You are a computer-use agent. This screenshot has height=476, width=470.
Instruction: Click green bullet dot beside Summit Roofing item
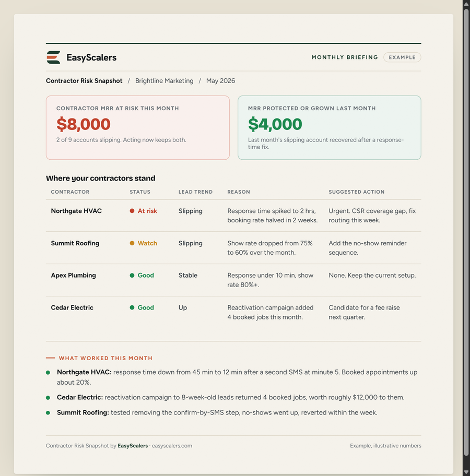click(x=48, y=413)
